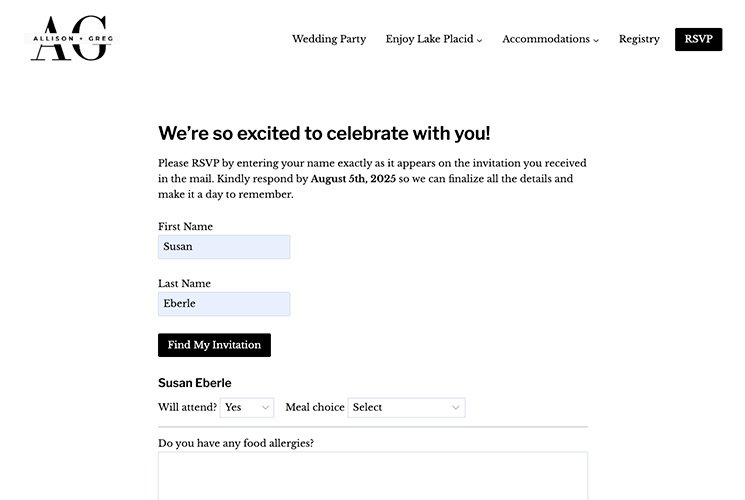Image resolution: width=745 pixels, height=500 pixels.
Task: Click inside the food allergies text area
Action: [x=373, y=476]
